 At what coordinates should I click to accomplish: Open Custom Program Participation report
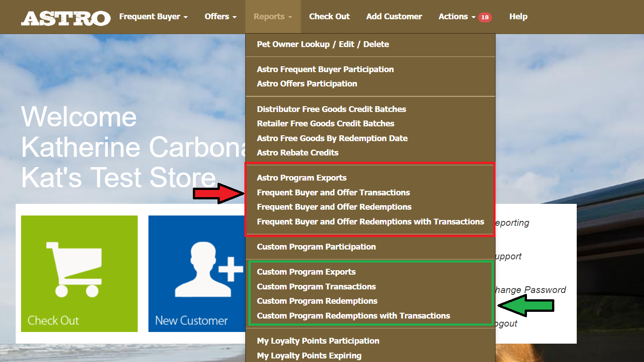click(316, 246)
